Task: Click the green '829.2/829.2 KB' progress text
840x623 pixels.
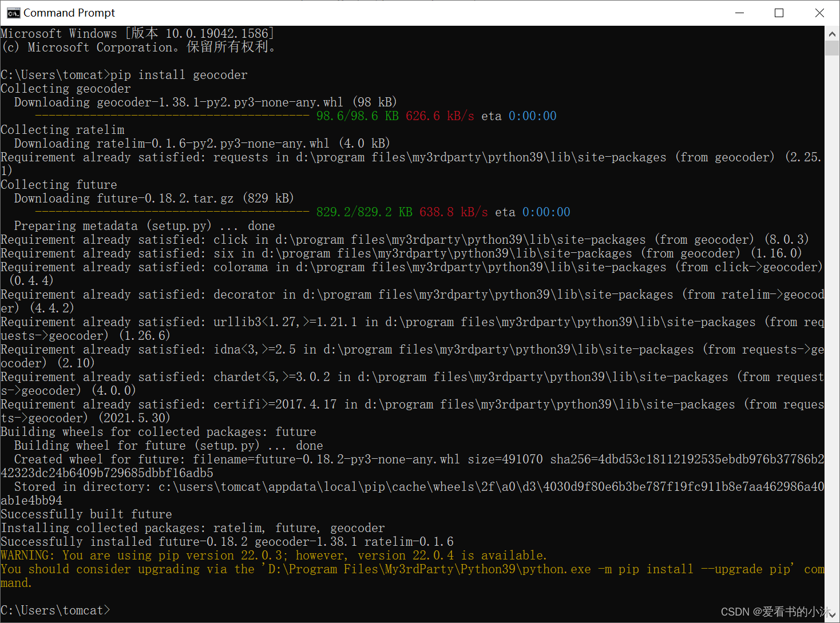Action: pyautogui.click(x=364, y=212)
